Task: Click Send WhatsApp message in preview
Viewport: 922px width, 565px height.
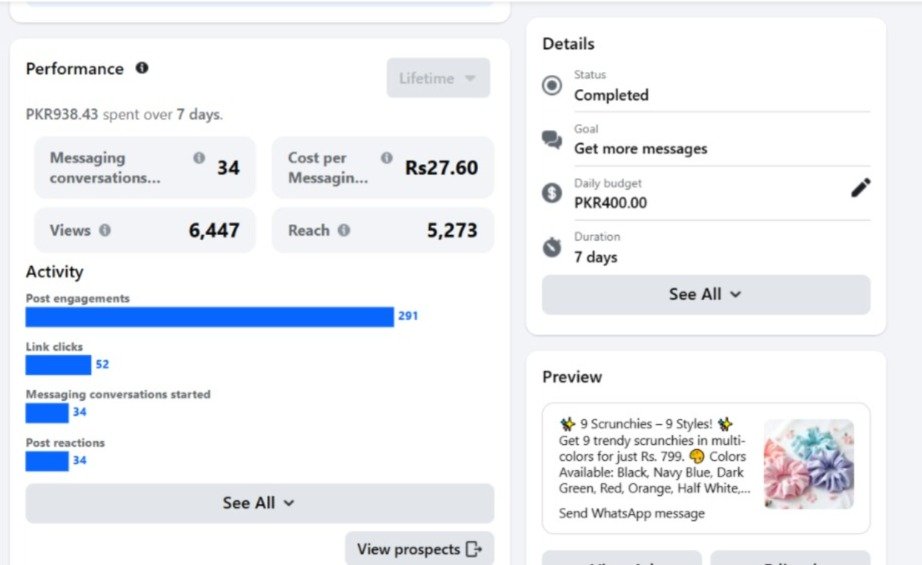Action: tap(632, 513)
